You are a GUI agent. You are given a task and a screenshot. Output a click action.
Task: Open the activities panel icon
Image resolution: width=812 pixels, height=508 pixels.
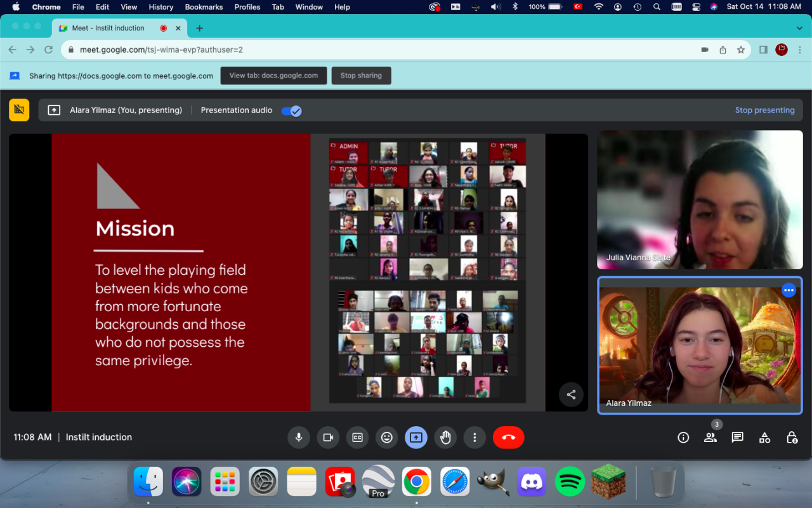(x=764, y=438)
